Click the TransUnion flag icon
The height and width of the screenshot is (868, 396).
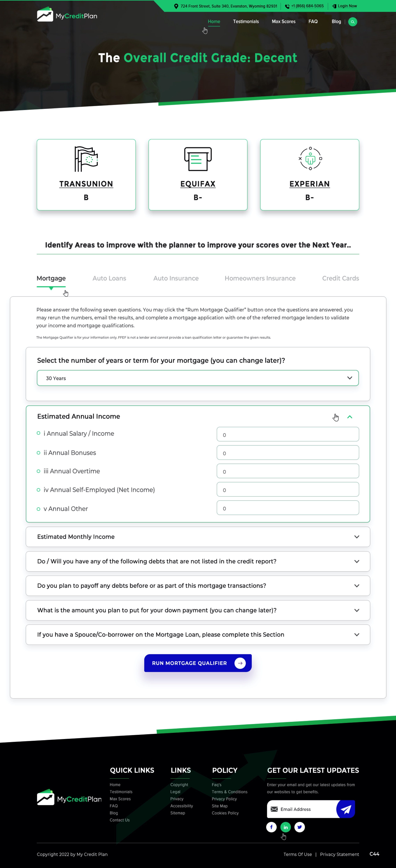click(x=86, y=159)
